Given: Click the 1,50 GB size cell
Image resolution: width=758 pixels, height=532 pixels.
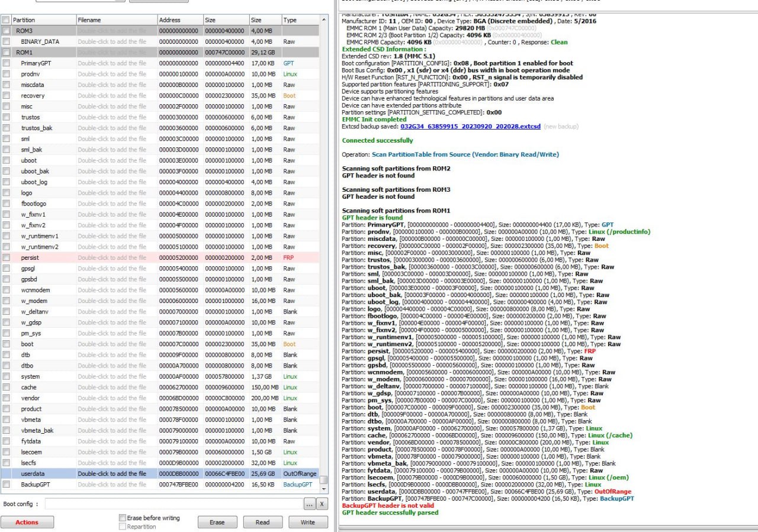Looking at the screenshot, I should (264, 452).
